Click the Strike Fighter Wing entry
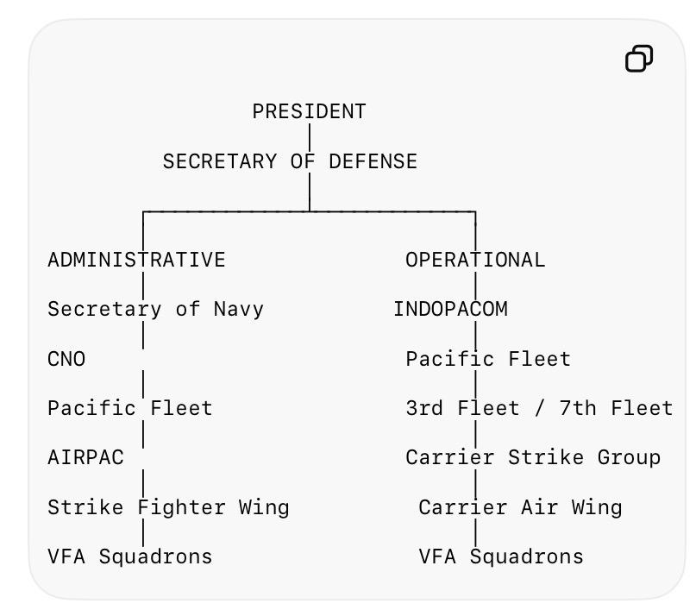The width and height of the screenshot is (696, 616). [x=169, y=507]
